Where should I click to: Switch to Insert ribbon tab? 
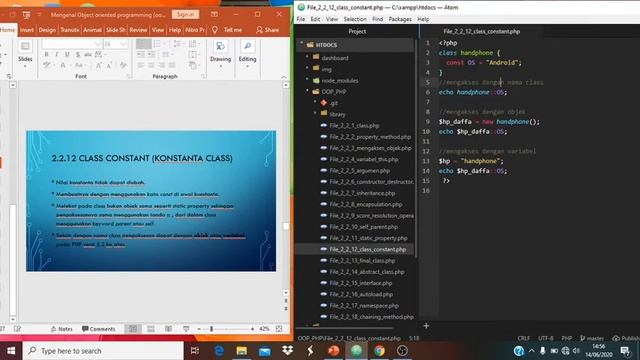(27, 30)
